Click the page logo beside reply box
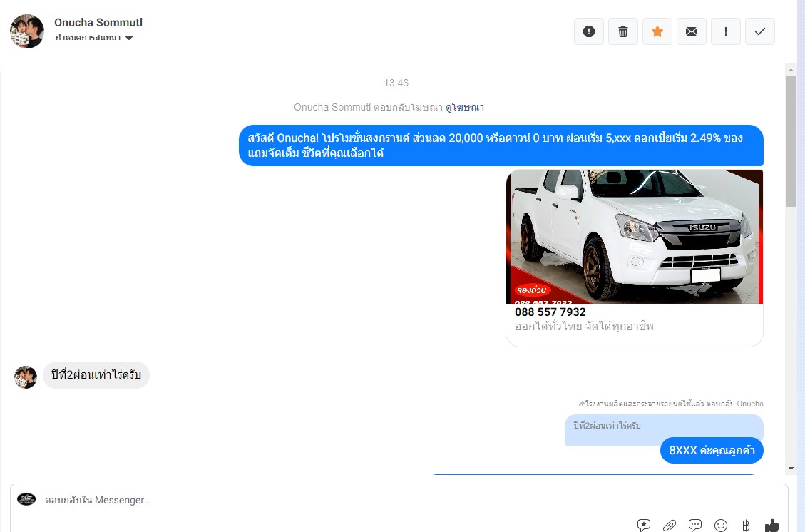 [26, 499]
